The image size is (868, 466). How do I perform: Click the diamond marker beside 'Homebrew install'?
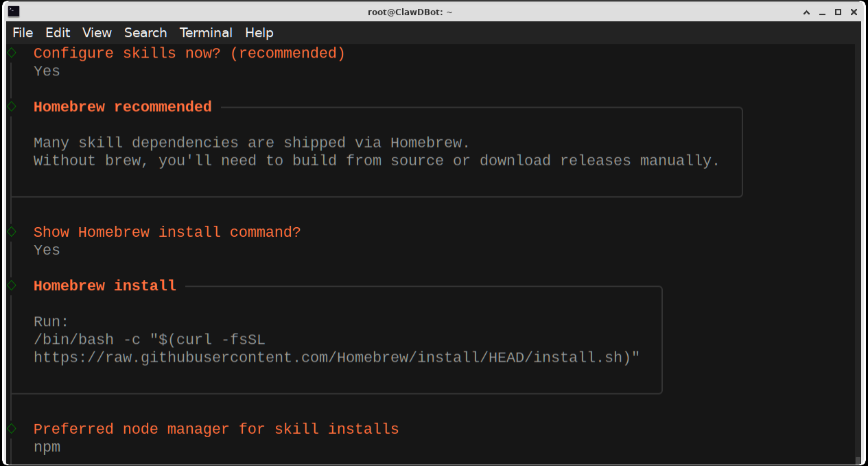(x=12, y=286)
